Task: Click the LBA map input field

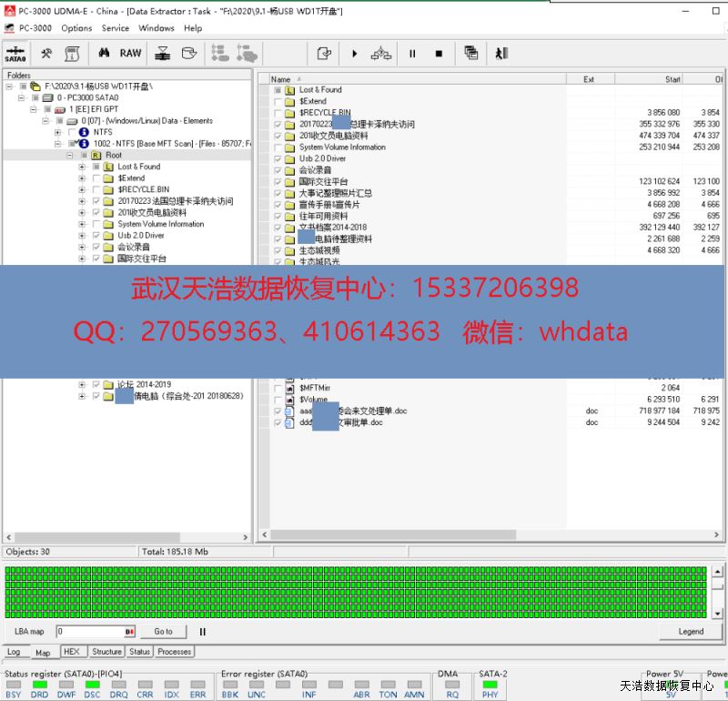Action: (89, 631)
